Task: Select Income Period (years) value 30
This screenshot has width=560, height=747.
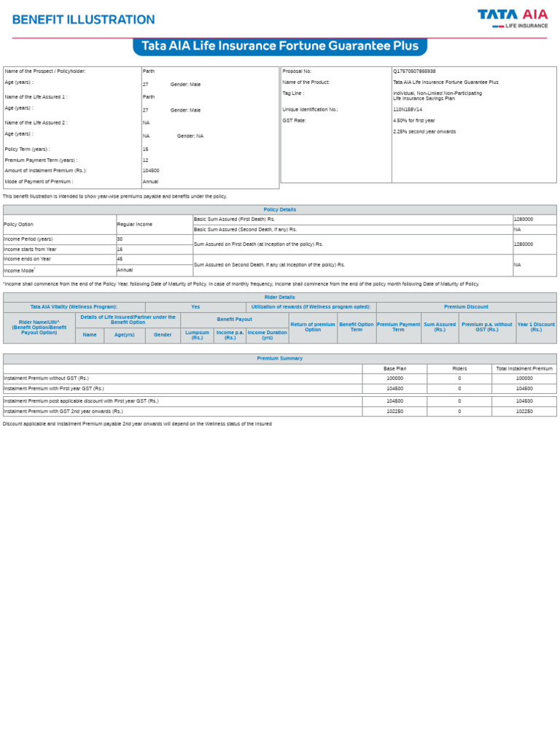Action: pos(120,239)
